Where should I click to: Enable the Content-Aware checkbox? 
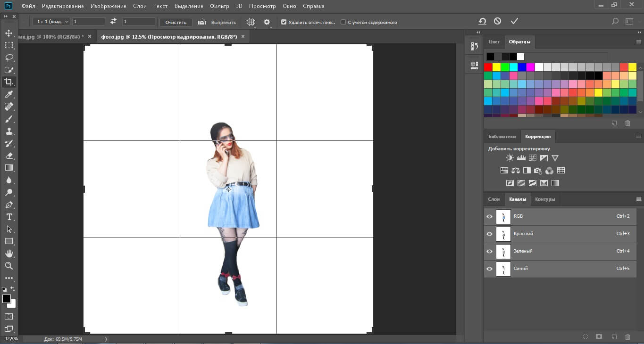coord(343,22)
